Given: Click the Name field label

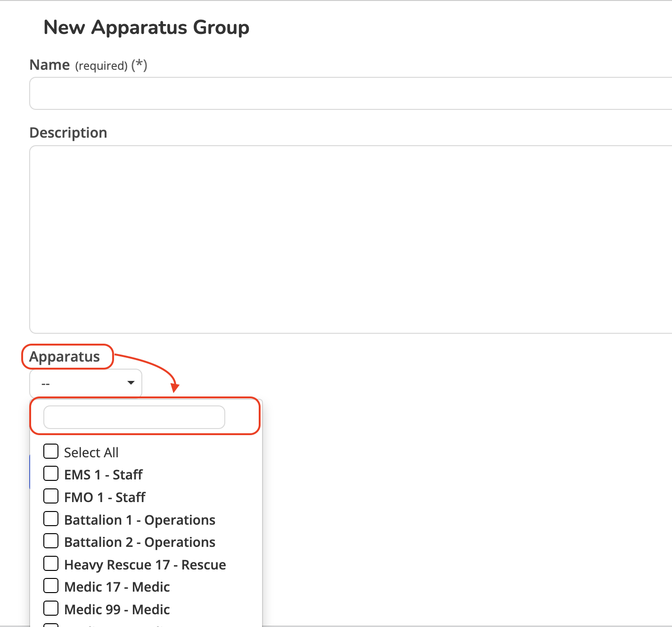Looking at the screenshot, I should coord(49,65).
